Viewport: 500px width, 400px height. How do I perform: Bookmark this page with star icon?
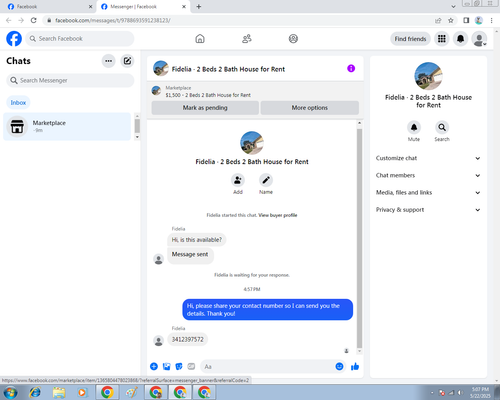[x=451, y=20]
